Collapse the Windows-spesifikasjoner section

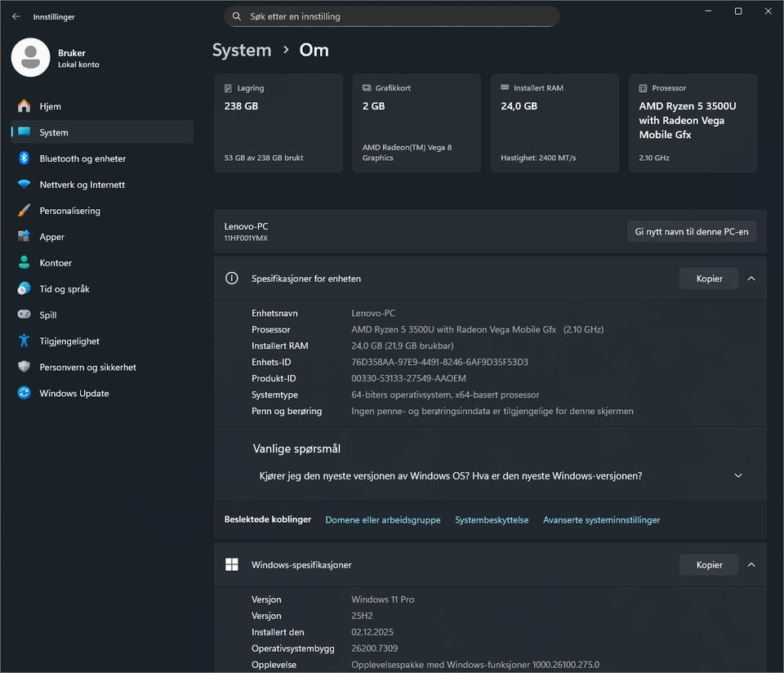[751, 564]
